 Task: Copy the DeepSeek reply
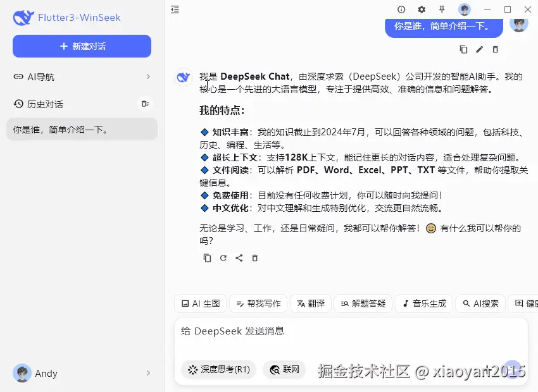[207, 258]
